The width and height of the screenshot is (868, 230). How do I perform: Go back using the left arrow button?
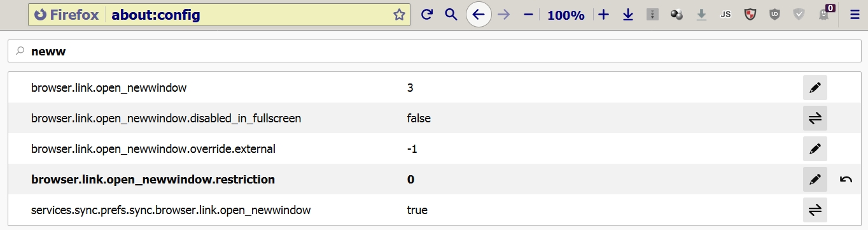pyautogui.click(x=479, y=15)
